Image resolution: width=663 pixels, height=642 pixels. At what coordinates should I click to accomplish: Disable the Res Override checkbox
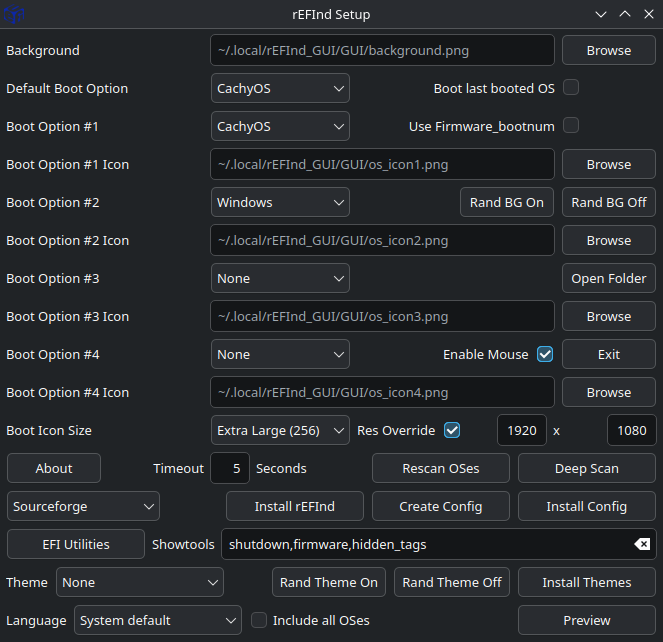point(452,430)
